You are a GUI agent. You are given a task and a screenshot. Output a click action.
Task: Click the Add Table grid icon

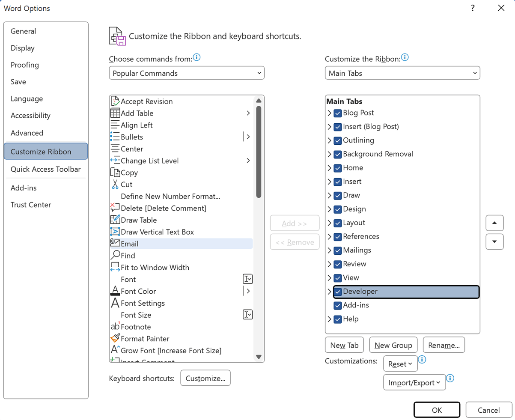point(115,113)
